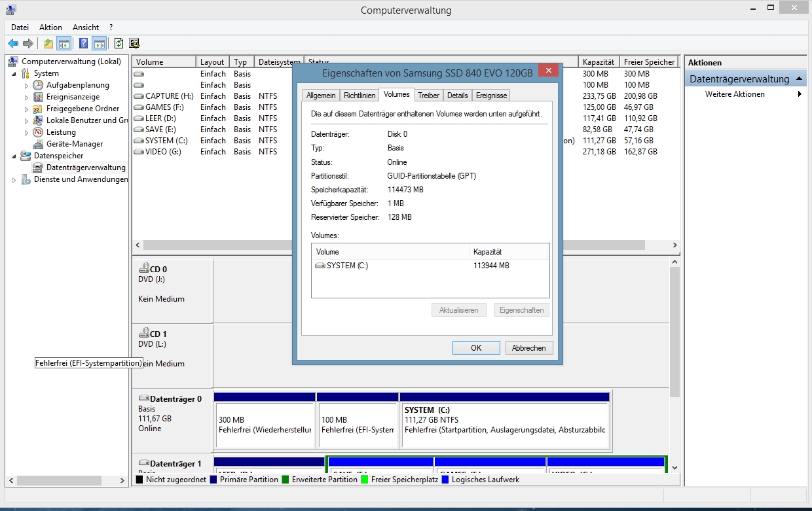Viewport: 812px width, 511px height.
Task: Expand the Dienste und Anwendungen node
Action: pos(14,180)
